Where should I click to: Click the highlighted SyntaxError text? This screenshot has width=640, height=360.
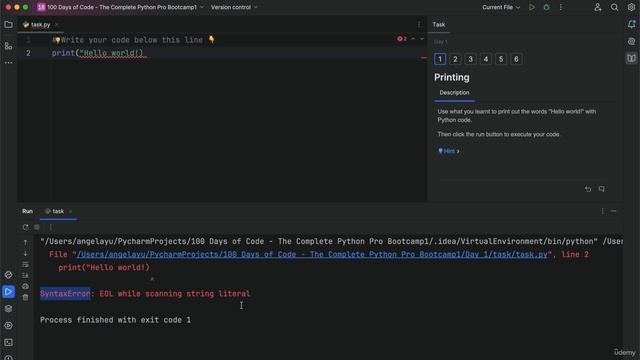pos(65,293)
